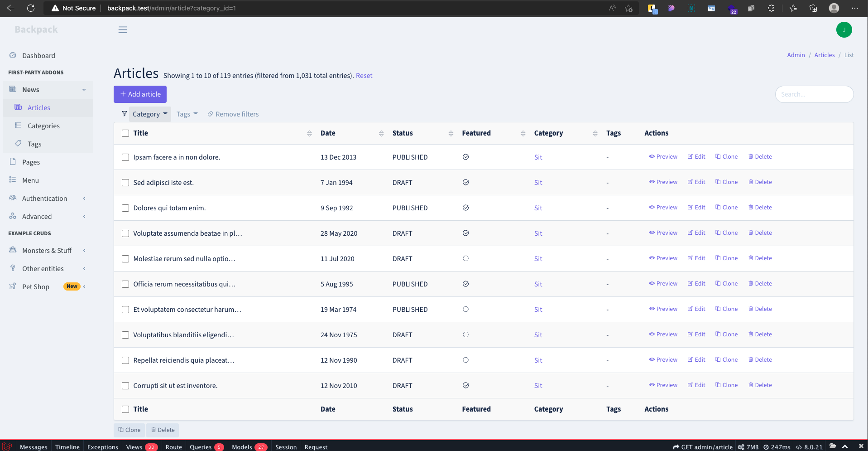The width and height of the screenshot is (868, 451).
Task: Check the row checkbox for 'Molestiae rerum'
Action: [x=125, y=259]
